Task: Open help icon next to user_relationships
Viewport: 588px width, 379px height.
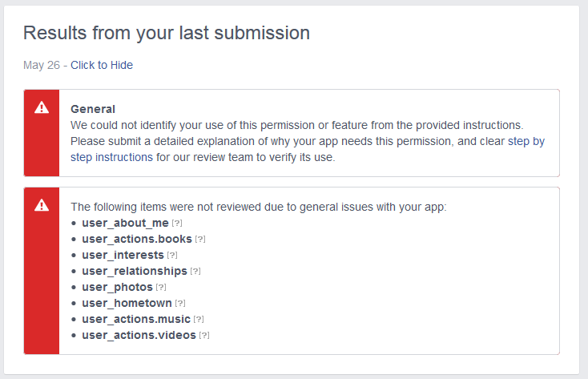Action: pyautogui.click(x=195, y=271)
